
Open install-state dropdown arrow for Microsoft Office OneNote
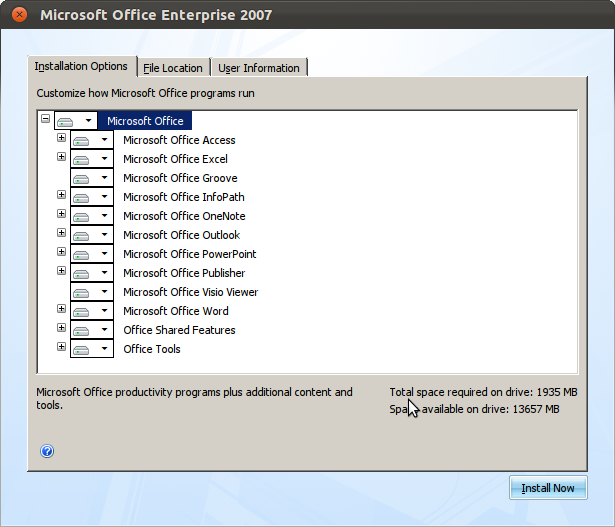tap(104, 215)
